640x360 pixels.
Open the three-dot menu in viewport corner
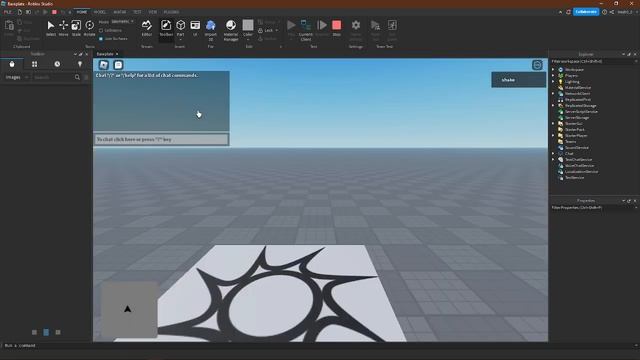point(537,65)
